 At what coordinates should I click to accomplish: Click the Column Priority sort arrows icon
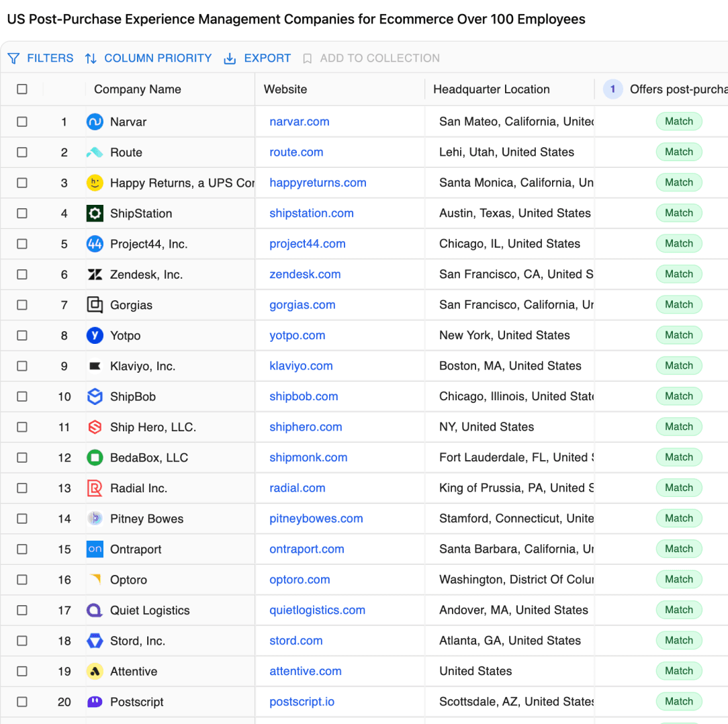pos(91,58)
